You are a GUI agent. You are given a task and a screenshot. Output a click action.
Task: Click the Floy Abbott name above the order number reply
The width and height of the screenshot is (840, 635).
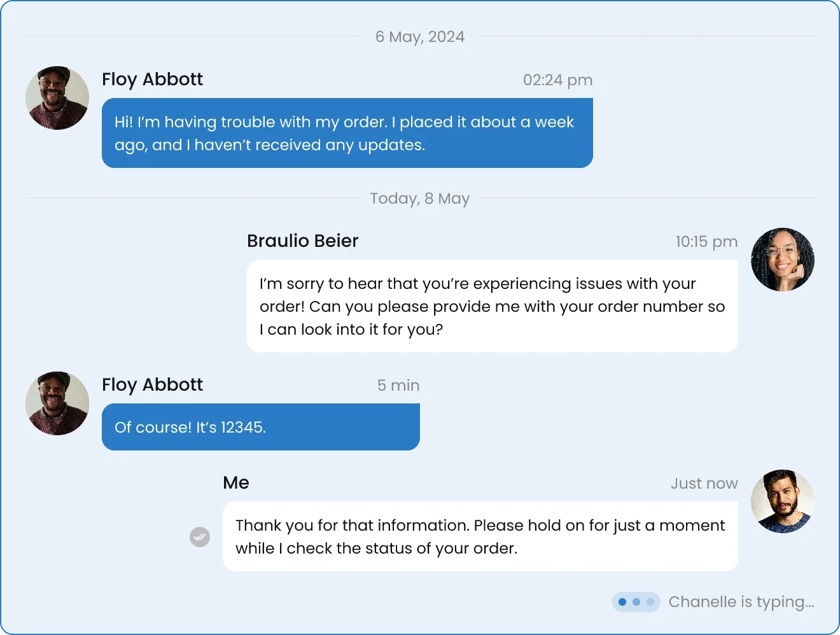pyautogui.click(x=152, y=385)
